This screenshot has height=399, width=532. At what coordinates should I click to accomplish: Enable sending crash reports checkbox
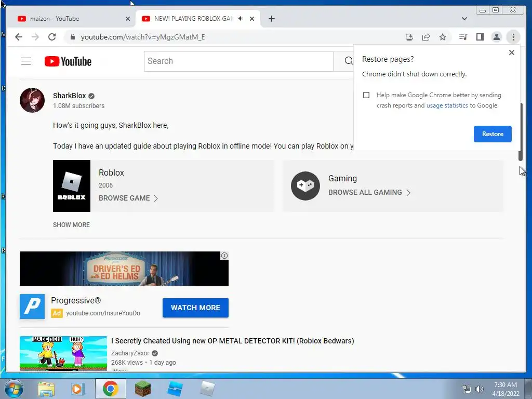coord(366,95)
